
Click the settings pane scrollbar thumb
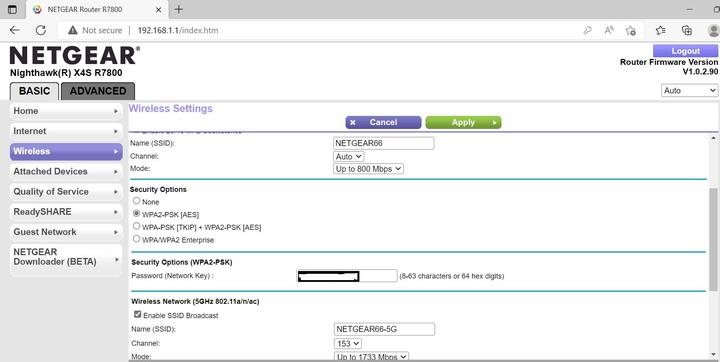pos(713,239)
